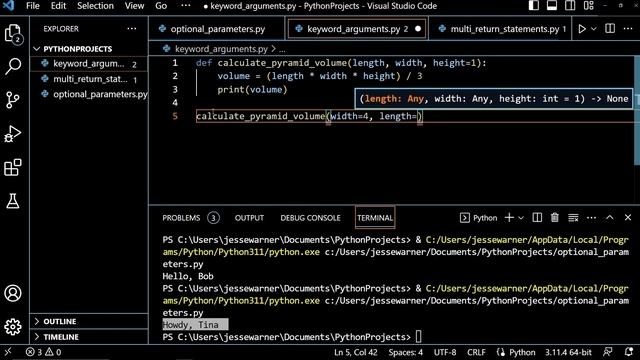Screen dimensions: 640x360
Task: Switch to the multi_return_statements.py editor tab
Action: (x=501, y=29)
